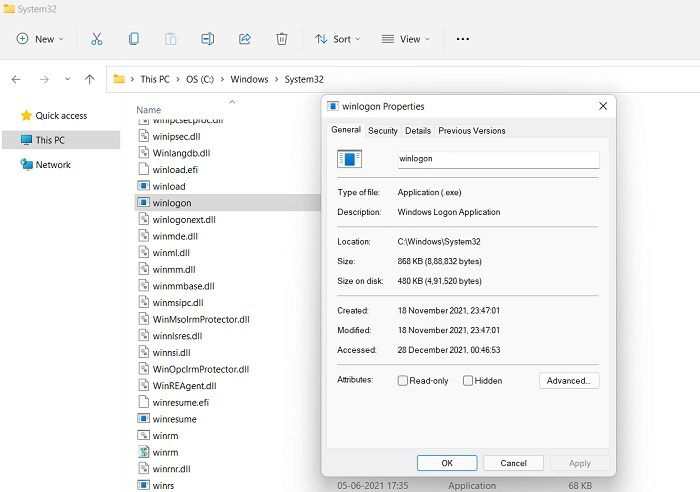Toggle the Read-only attribute checkbox

click(x=403, y=380)
